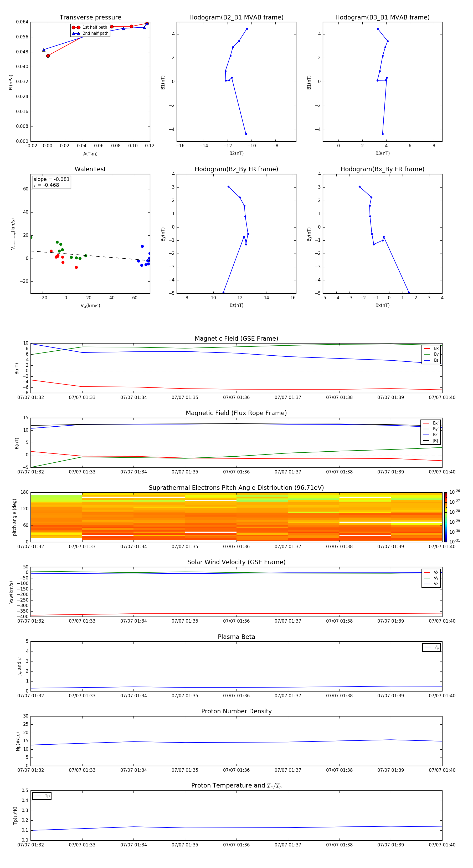Click the 'Hodogram(Bx_By FR frame)' title
Viewport: 473px width, 868px height.
382,169
